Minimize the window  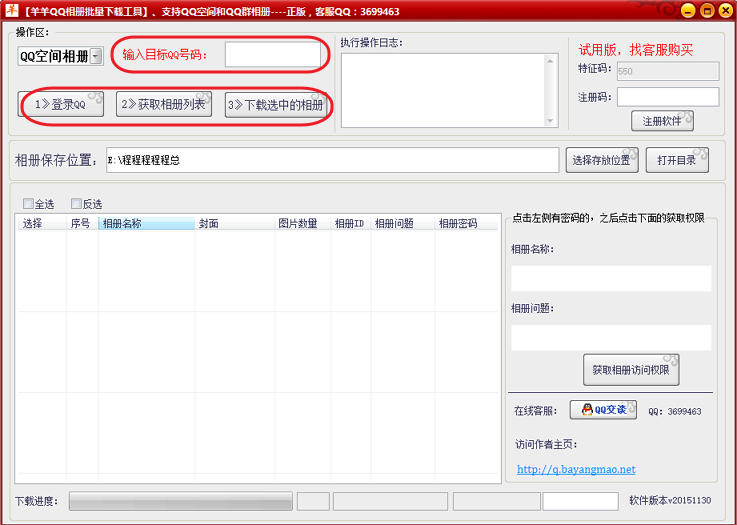tap(688, 10)
